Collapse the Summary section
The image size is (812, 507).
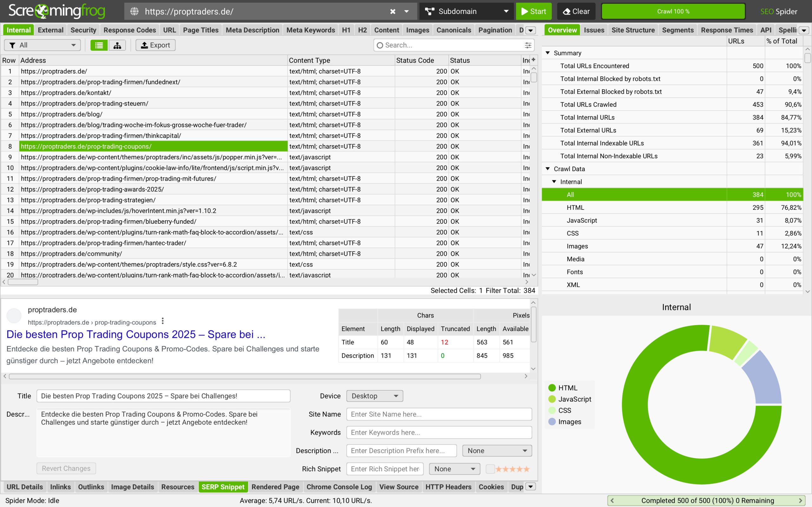click(x=547, y=53)
